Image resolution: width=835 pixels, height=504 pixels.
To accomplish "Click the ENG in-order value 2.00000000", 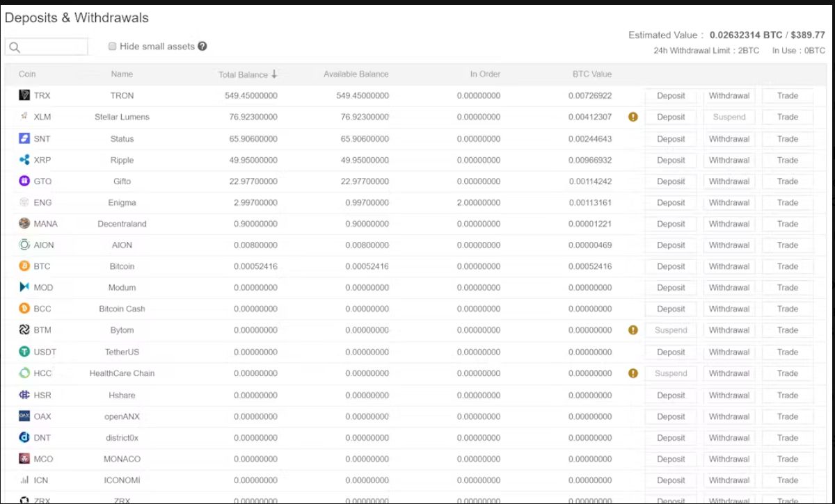I will tap(479, 202).
